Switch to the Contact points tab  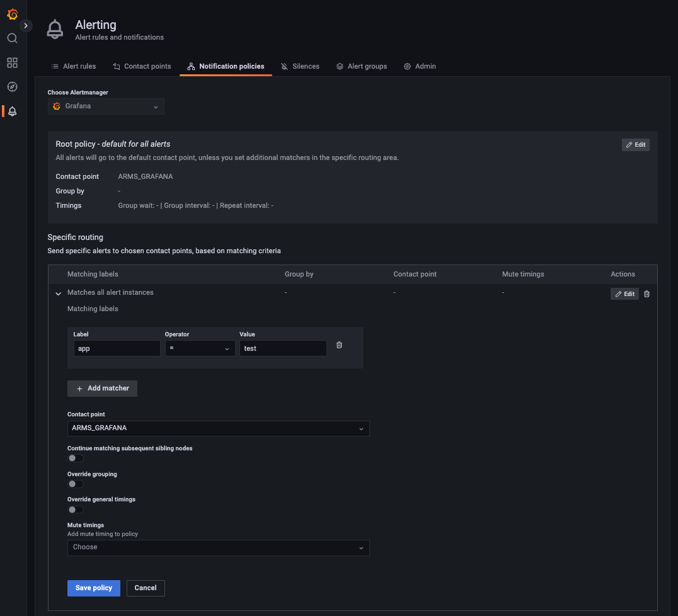142,66
